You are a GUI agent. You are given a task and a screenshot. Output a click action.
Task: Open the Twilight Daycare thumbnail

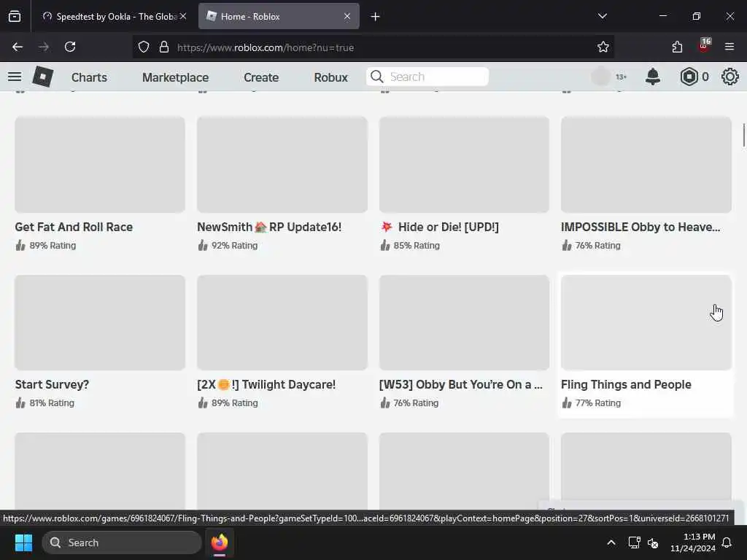coord(282,322)
